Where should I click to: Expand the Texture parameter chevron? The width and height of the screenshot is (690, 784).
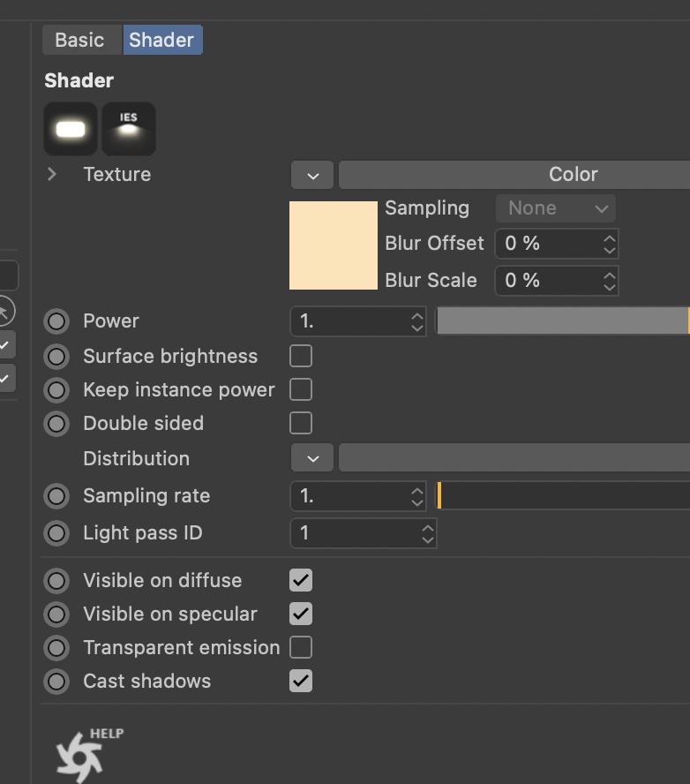(52, 175)
